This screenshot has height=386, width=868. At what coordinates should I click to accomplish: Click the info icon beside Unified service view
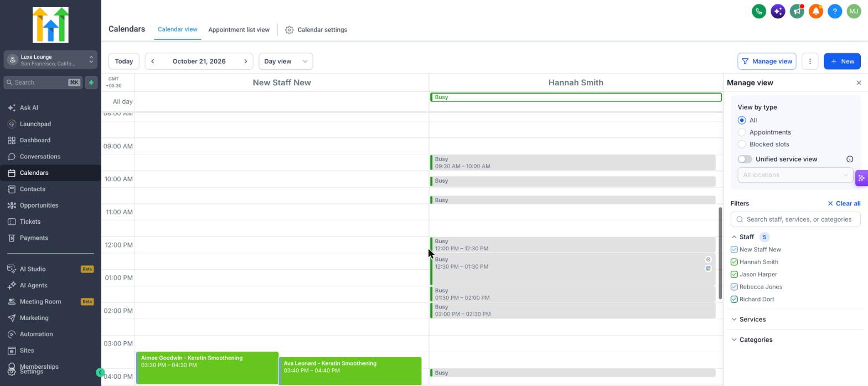[x=850, y=159]
